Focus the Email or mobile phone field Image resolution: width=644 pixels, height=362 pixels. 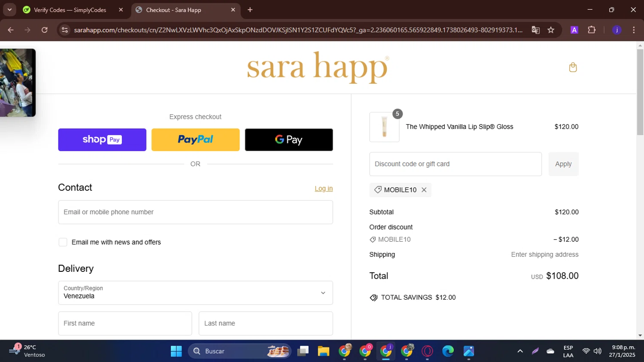tap(195, 212)
